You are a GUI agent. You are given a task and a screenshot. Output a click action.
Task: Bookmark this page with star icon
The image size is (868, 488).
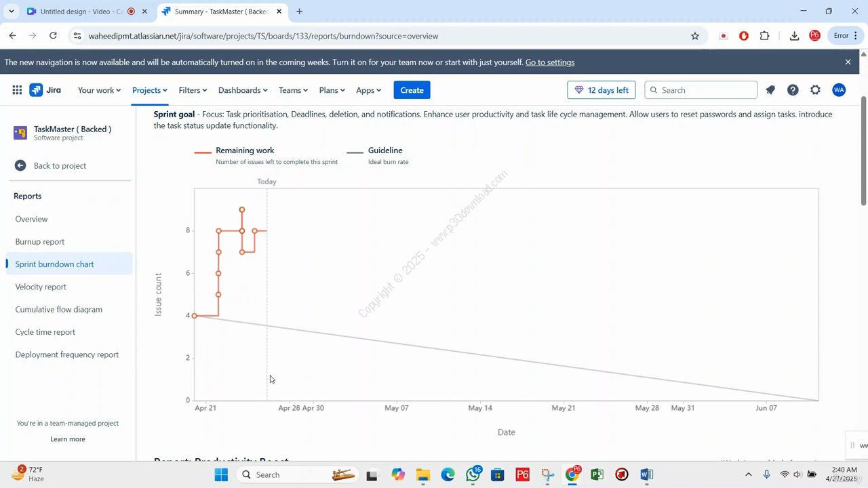pos(695,36)
